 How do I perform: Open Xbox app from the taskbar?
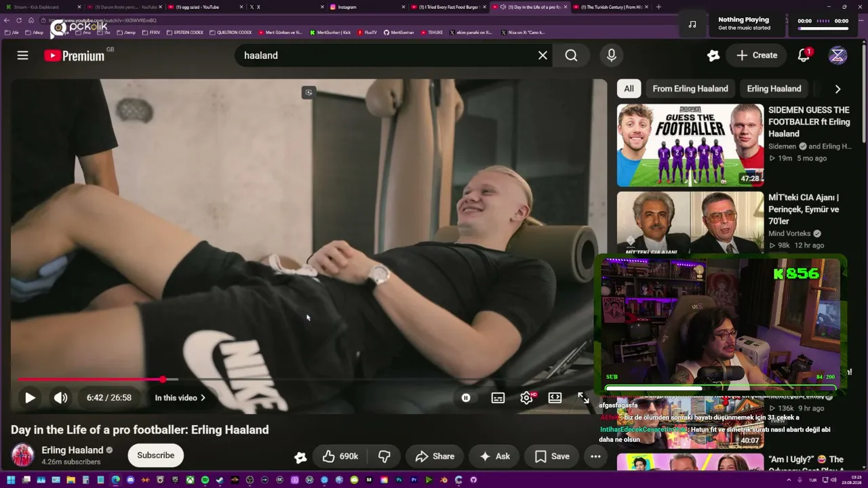(x=190, y=480)
